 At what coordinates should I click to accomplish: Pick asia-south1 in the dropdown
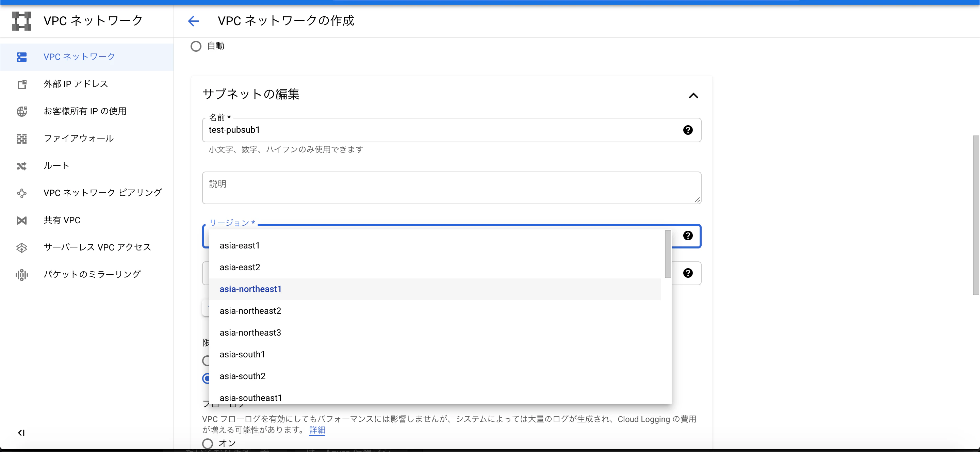coord(435,355)
